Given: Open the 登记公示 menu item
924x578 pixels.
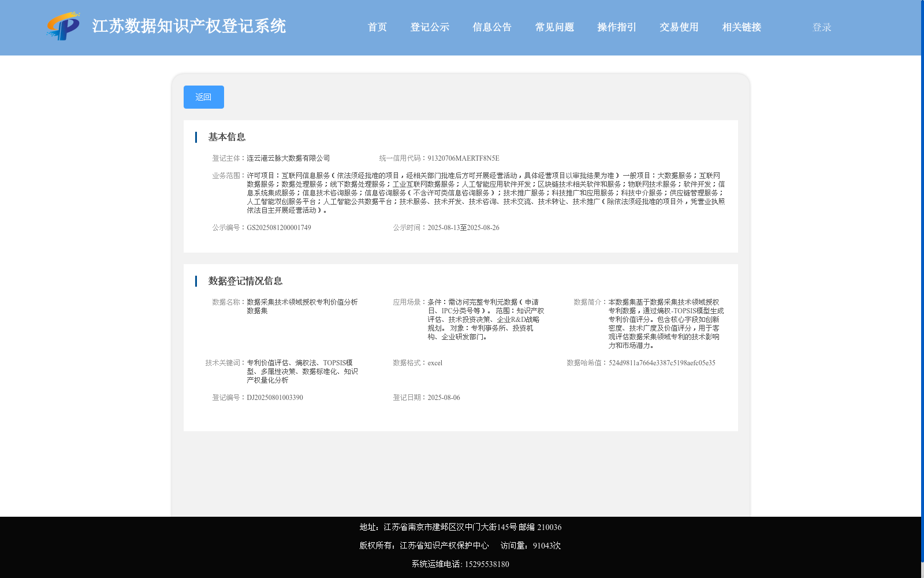Looking at the screenshot, I should tap(430, 27).
